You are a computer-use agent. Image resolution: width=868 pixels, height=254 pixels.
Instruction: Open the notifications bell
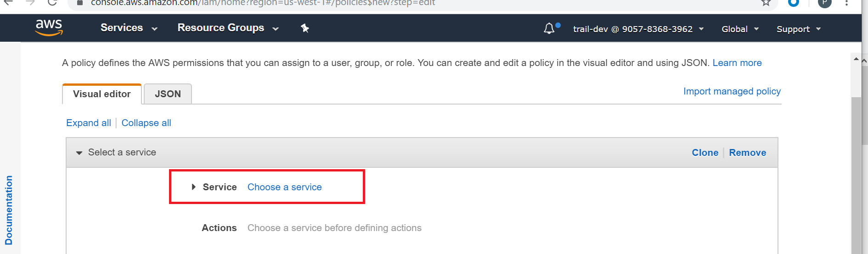[549, 29]
